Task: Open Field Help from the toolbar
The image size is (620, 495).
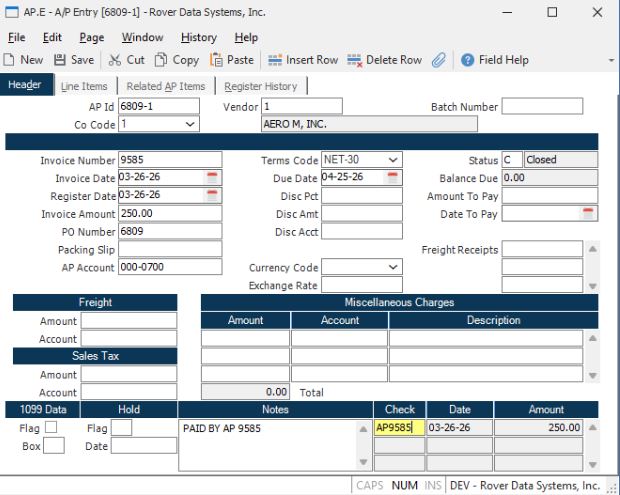Action: [x=467, y=60]
